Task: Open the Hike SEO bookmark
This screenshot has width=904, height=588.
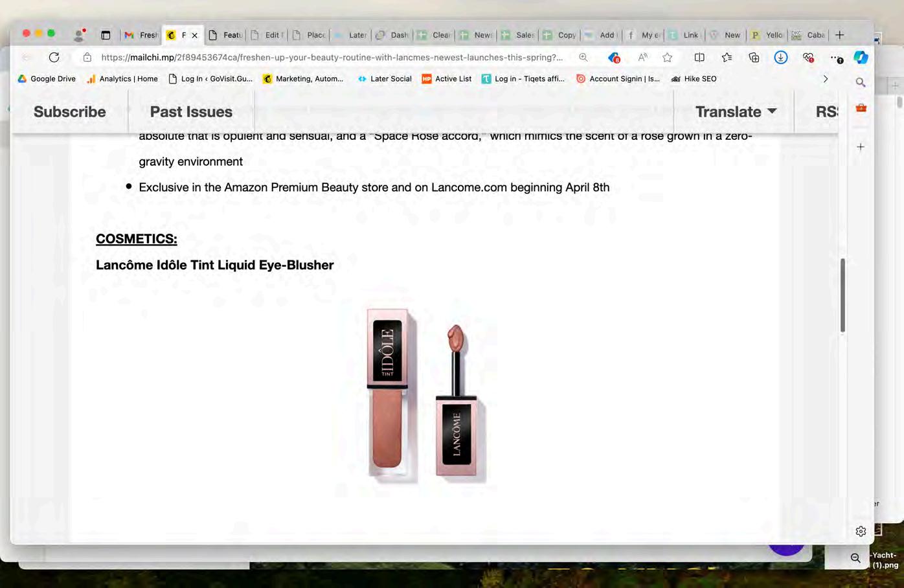Action: (x=694, y=79)
